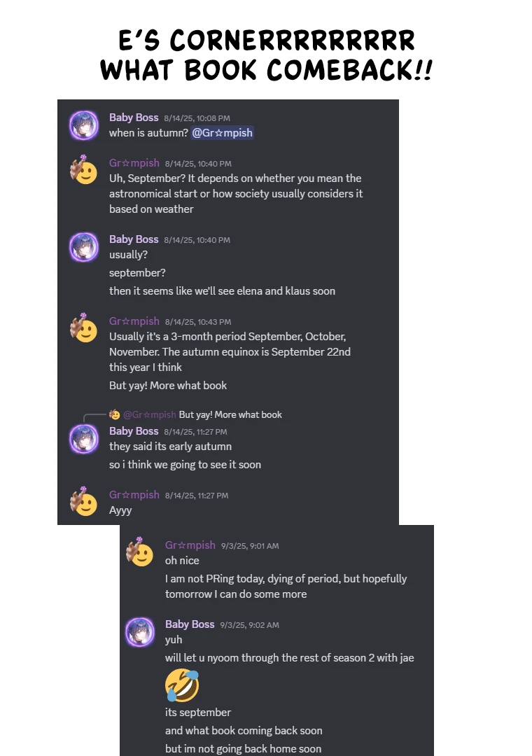The height and width of the screenshot is (756, 532).
Task: Click the message 'then it seems like we'll see elena and klaus soon'
Action: pyautogui.click(x=222, y=291)
